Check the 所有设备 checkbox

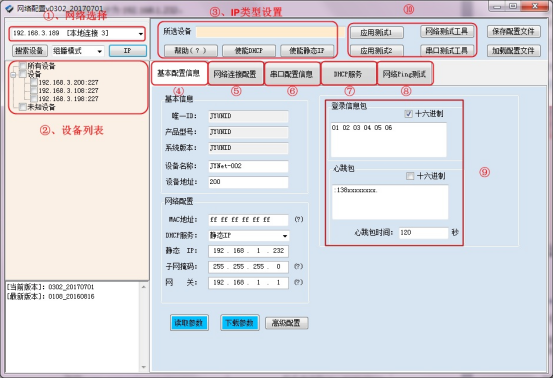[23, 66]
